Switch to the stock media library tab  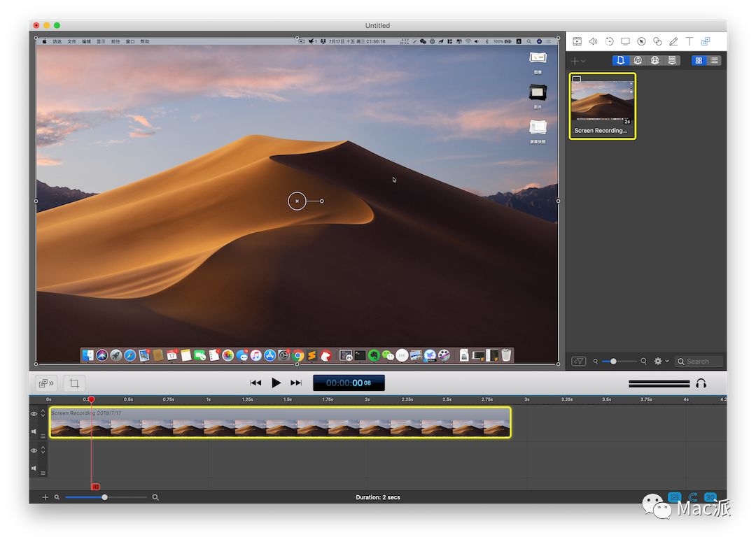[671, 60]
